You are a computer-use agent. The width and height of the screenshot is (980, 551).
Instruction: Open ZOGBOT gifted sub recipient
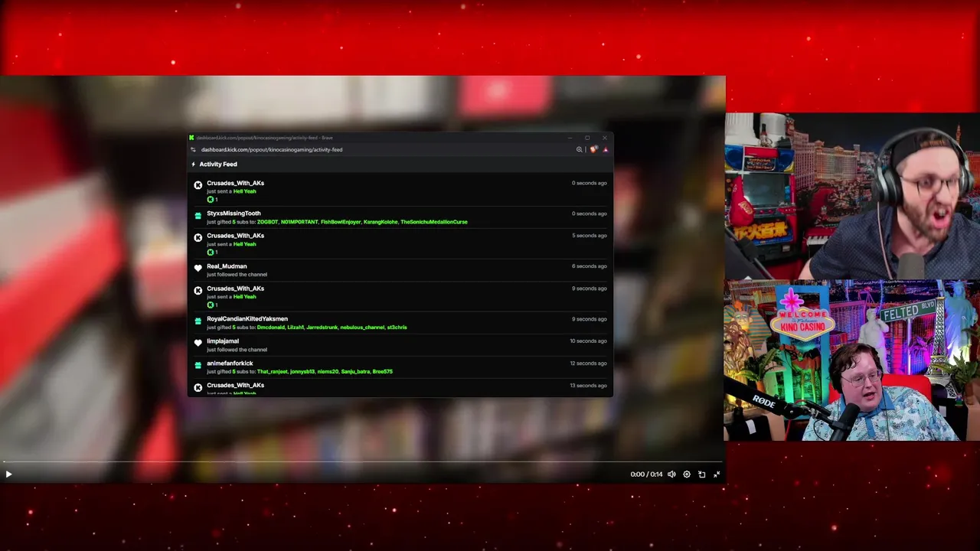(267, 222)
